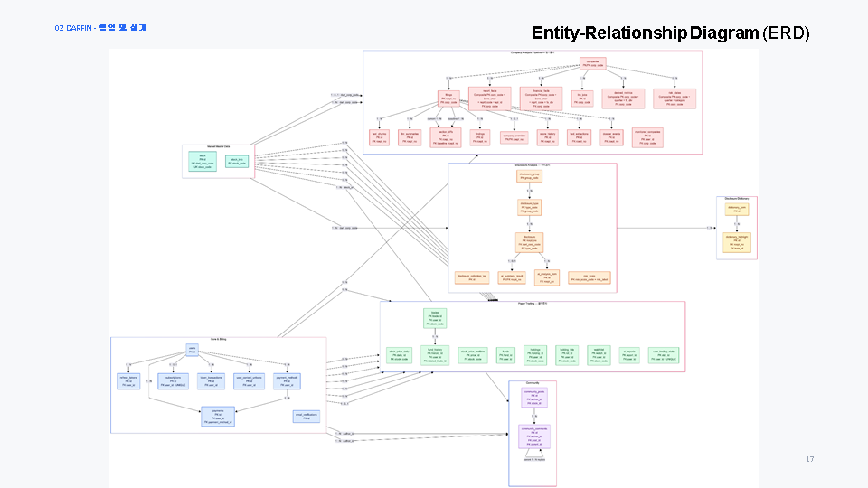Select the stock entity box

tap(203, 161)
